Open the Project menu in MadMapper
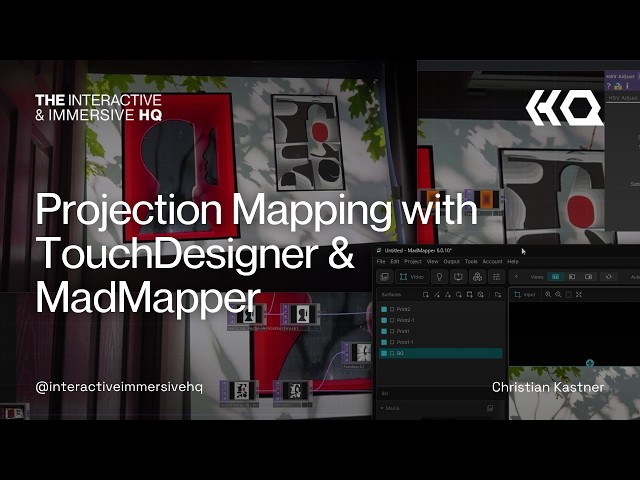The image size is (640, 480). click(x=413, y=262)
